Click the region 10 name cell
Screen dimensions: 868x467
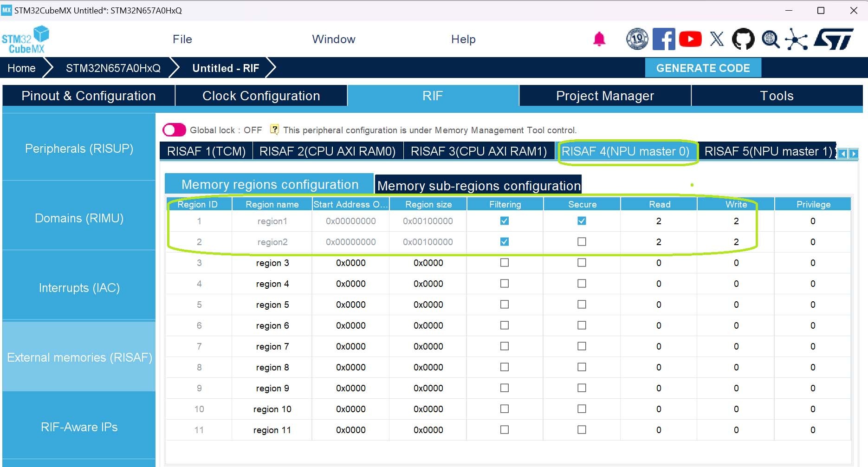tap(272, 409)
